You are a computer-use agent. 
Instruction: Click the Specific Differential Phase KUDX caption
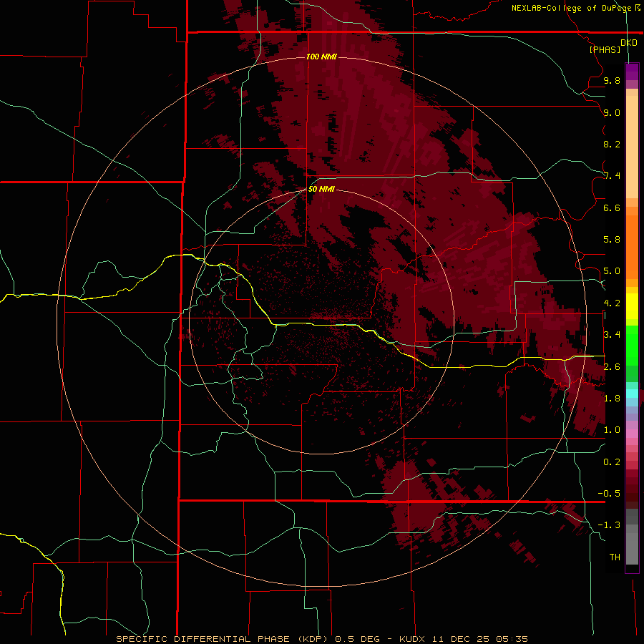pyautogui.click(x=322, y=639)
